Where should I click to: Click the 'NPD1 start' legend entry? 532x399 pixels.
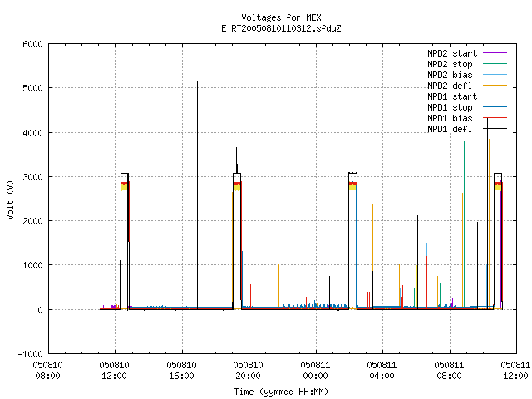(x=452, y=96)
